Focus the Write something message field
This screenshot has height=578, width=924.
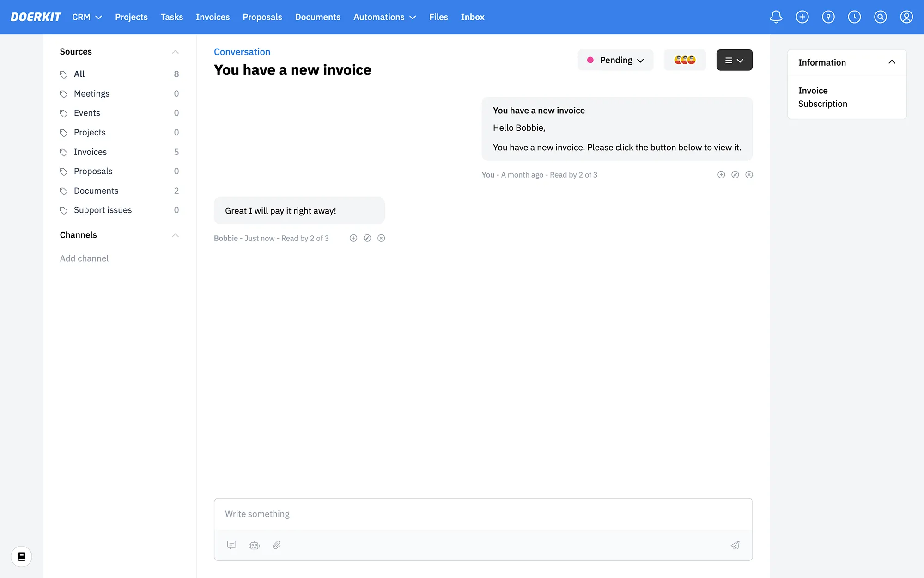tap(483, 514)
